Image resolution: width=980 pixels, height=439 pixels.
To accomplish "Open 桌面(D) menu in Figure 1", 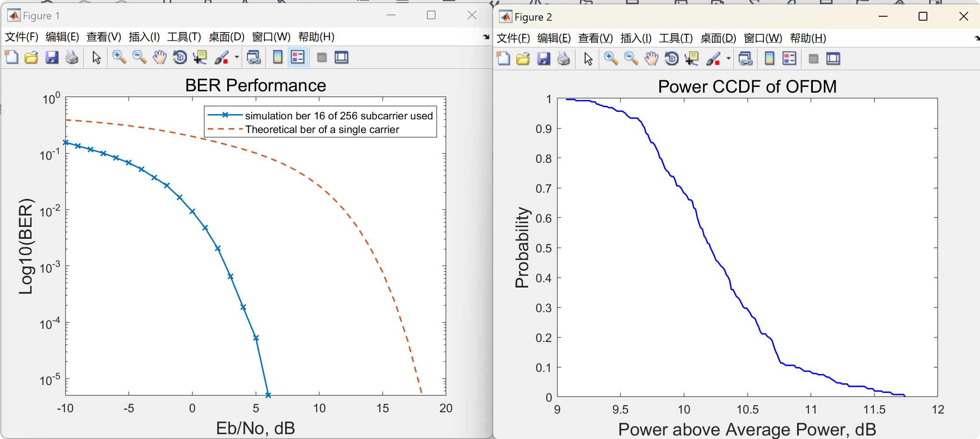I will 226,37.
